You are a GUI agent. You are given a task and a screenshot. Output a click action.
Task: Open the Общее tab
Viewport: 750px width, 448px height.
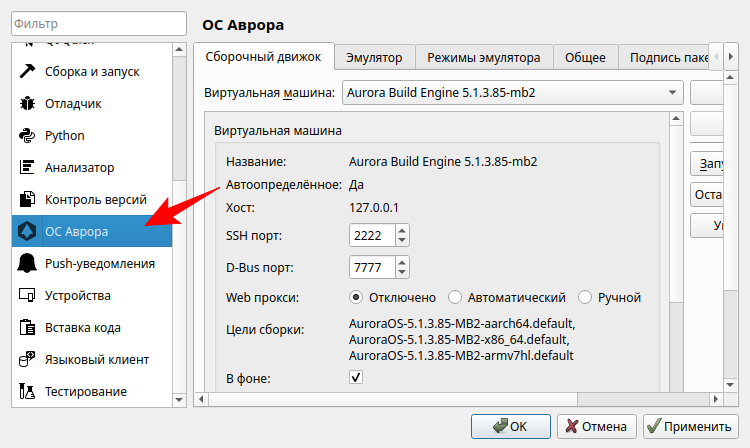click(x=585, y=58)
